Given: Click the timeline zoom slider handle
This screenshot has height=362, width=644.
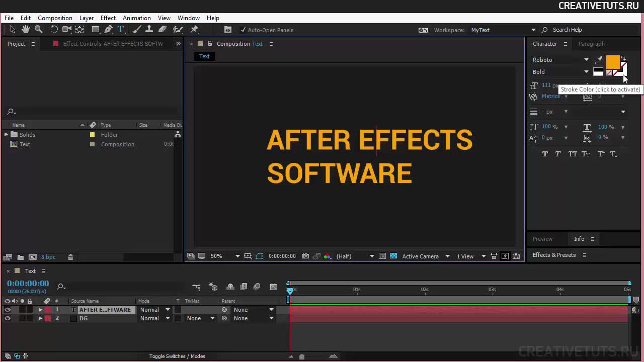Looking at the screenshot, I should click(x=301, y=356).
